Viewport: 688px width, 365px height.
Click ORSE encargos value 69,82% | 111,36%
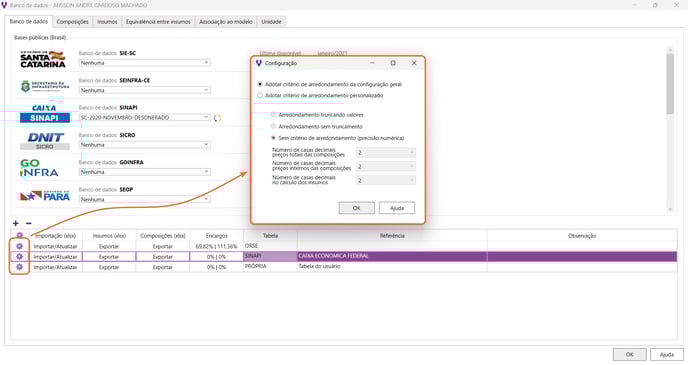[216, 247]
